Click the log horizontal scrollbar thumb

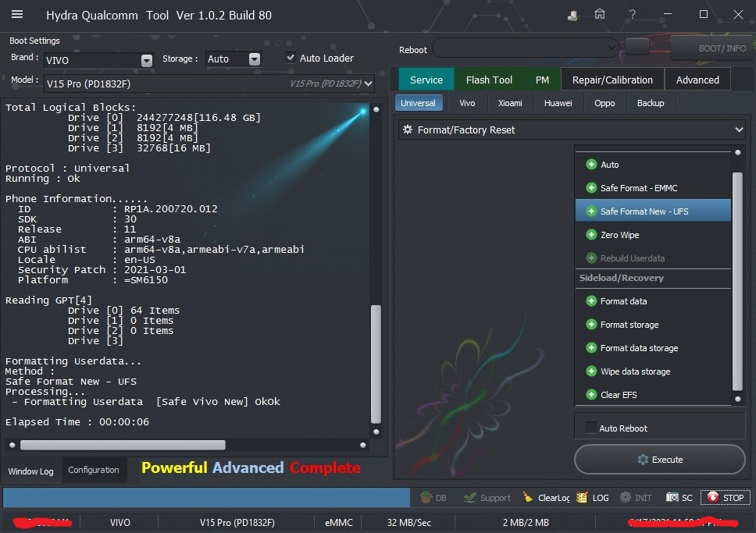pos(123,445)
